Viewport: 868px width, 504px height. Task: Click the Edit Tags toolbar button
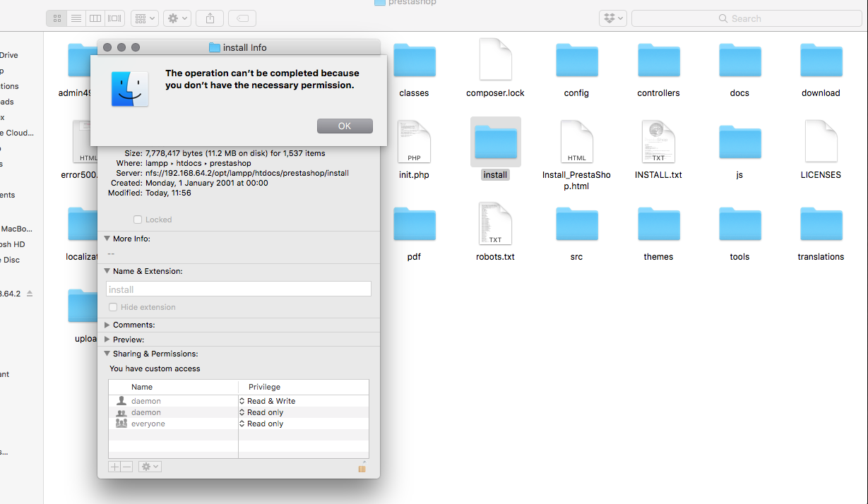(x=242, y=18)
